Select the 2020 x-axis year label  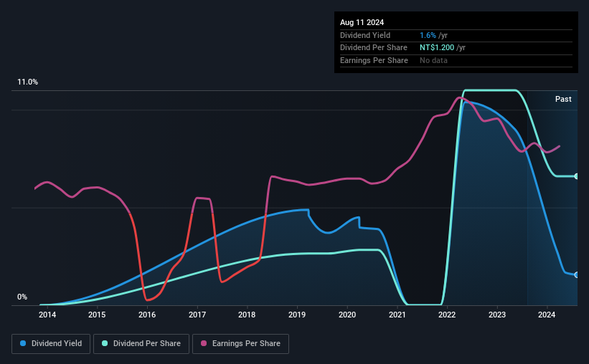[x=347, y=315]
